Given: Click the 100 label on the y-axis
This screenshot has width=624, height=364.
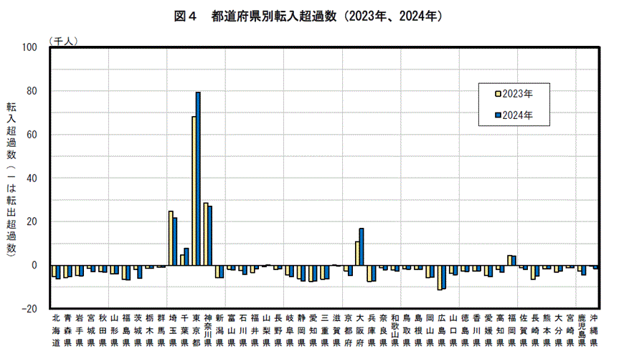Looking at the screenshot, I should click(29, 47).
